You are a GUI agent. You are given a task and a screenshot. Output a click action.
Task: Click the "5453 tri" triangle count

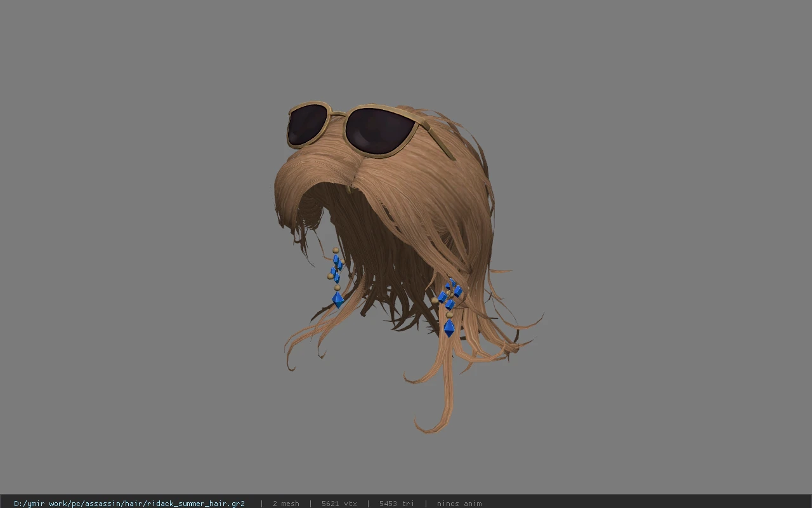coord(396,504)
